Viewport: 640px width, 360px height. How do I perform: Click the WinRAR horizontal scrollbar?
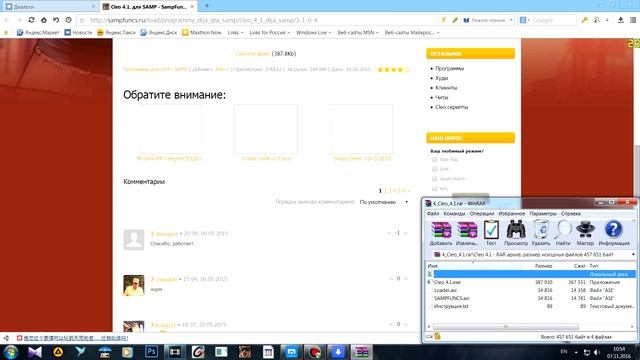click(x=506, y=327)
